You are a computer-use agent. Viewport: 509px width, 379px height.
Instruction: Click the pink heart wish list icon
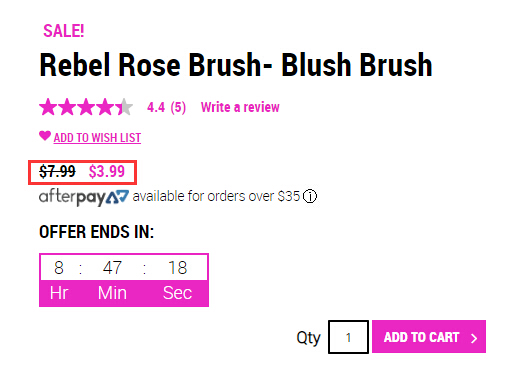click(45, 136)
